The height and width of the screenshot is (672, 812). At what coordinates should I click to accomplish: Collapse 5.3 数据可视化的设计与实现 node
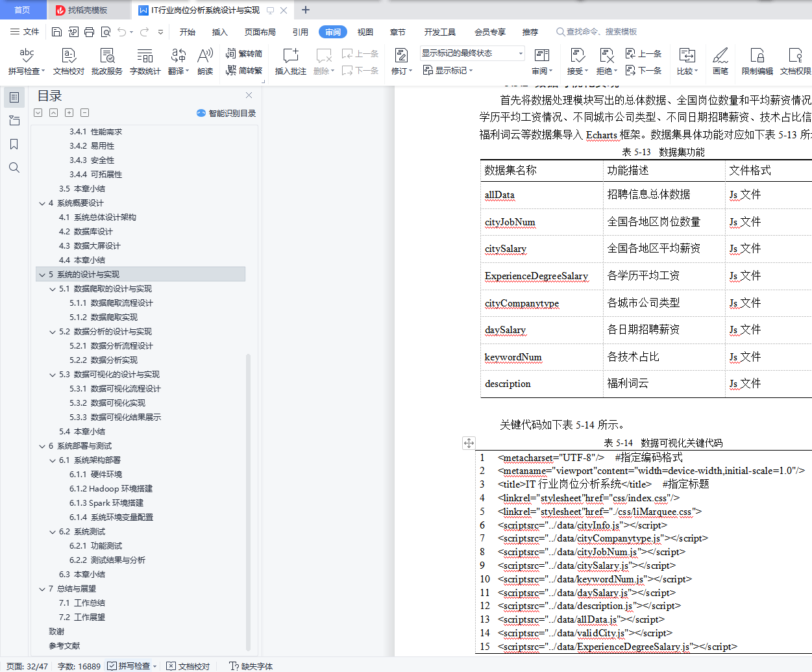click(53, 375)
